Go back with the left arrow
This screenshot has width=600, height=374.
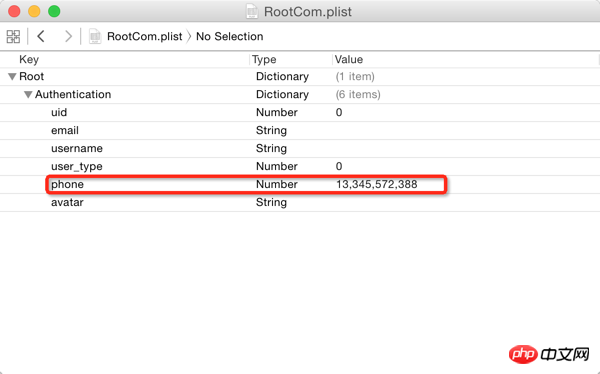[x=41, y=36]
